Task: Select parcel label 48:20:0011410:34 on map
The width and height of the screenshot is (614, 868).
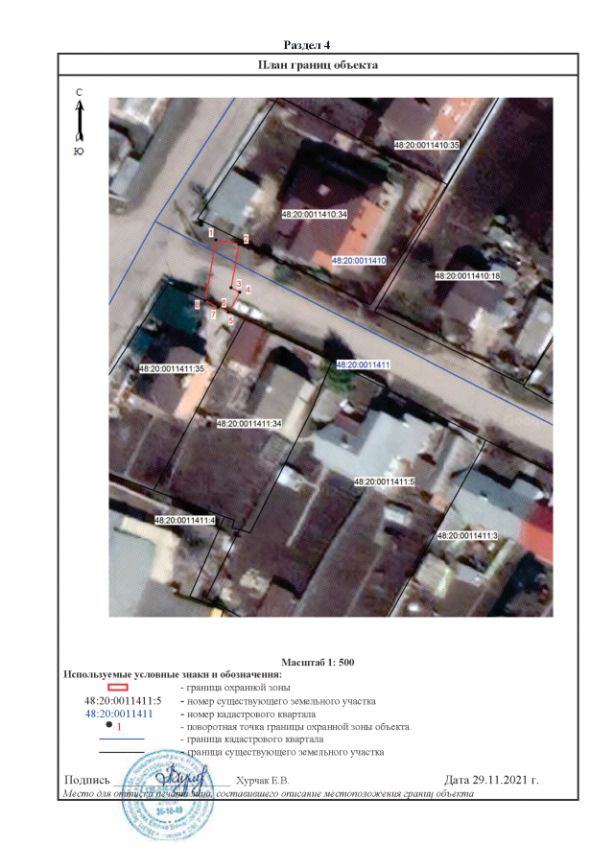Action: [x=314, y=215]
